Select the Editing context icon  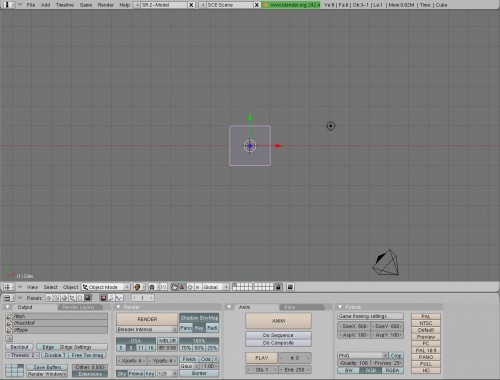[80, 298]
